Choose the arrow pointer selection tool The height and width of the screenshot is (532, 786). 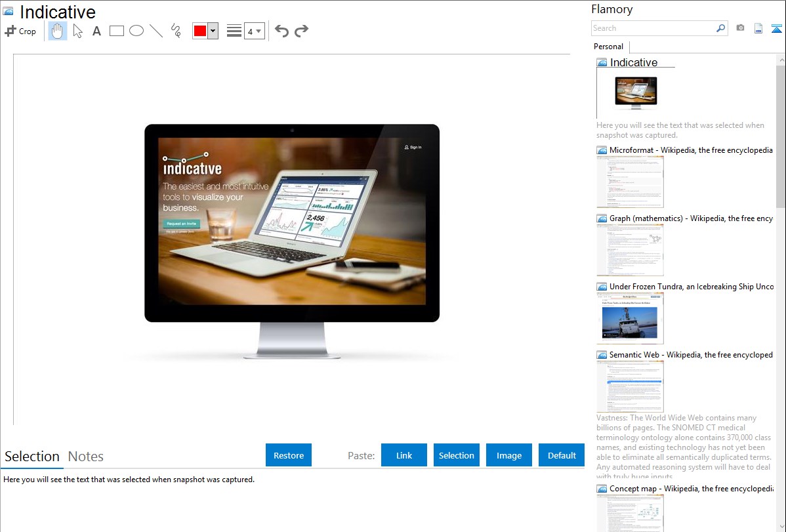(x=77, y=31)
